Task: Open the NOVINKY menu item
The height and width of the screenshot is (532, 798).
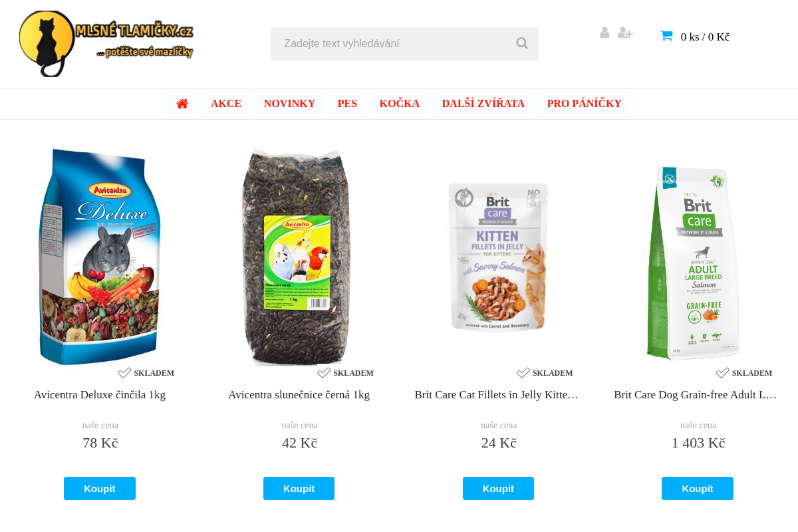Action: [x=289, y=104]
